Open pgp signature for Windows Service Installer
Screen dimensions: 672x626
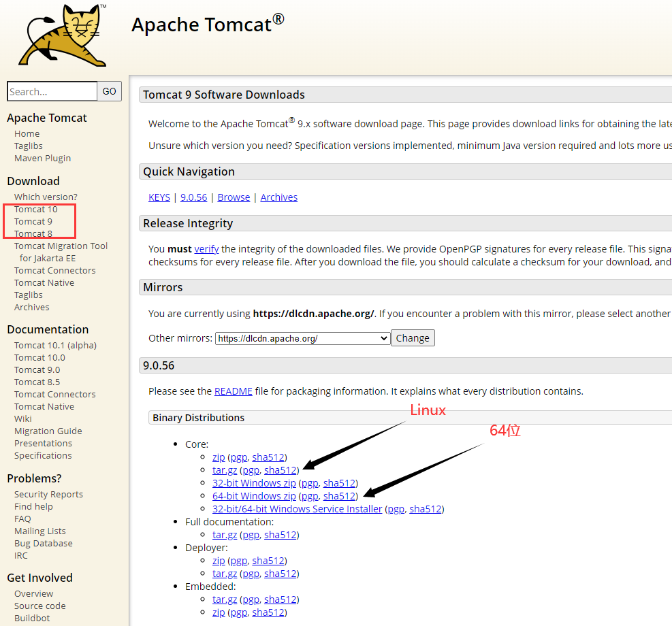(x=396, y=509)
